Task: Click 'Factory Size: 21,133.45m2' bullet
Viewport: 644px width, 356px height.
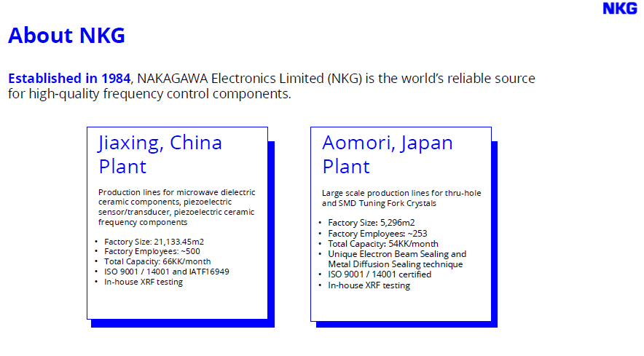Action: click(154, 242)
